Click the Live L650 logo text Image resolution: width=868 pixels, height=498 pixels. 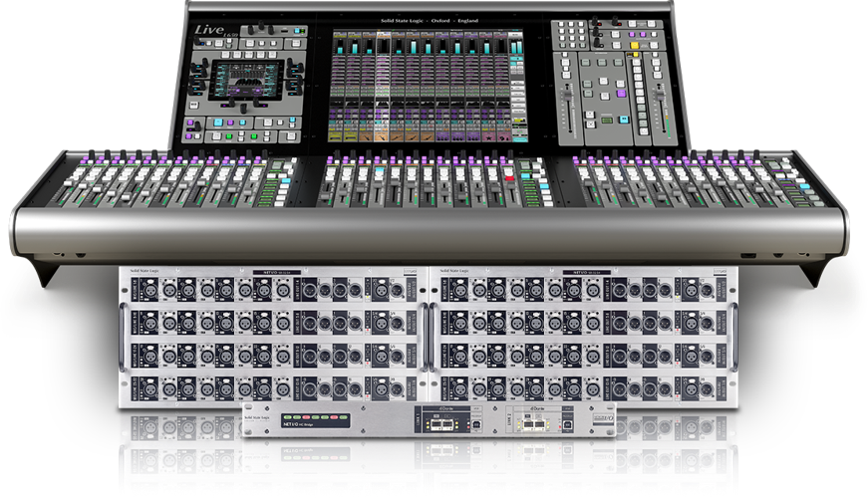click(x=215, y=31)
